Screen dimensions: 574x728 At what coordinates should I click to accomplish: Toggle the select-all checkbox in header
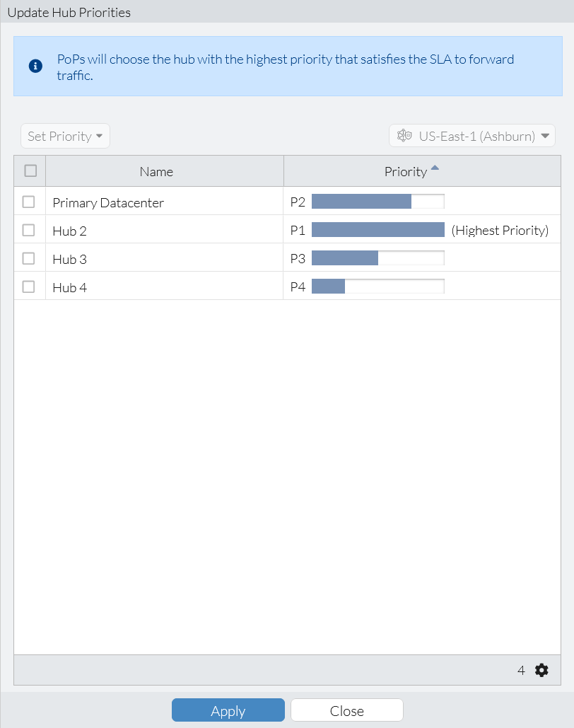pyautogui.click(x=30, y=171)
